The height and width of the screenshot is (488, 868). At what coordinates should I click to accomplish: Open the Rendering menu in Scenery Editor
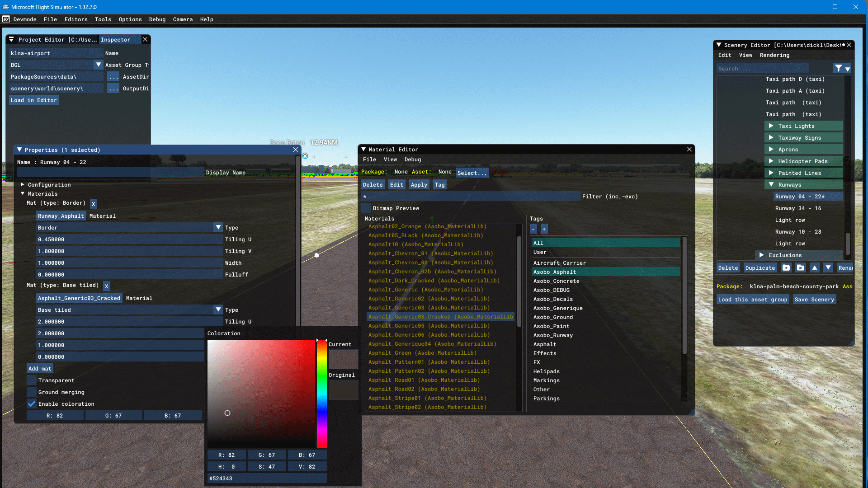click(x=774, y=55)
